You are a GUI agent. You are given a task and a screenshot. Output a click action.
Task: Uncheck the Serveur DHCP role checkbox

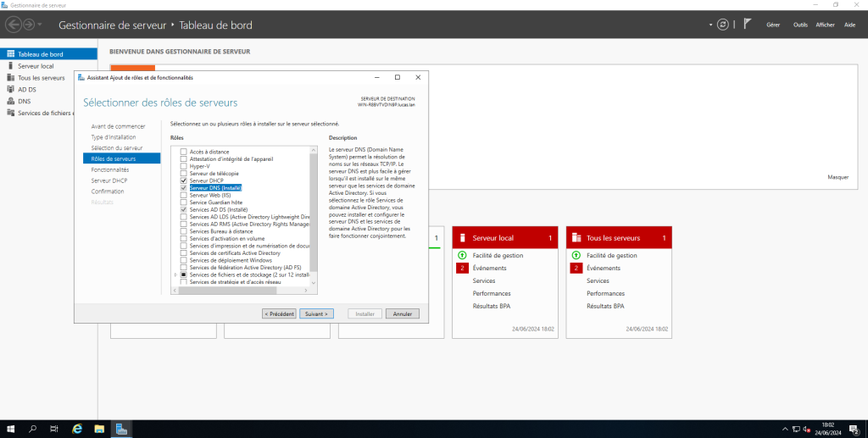tap(184, 180)
